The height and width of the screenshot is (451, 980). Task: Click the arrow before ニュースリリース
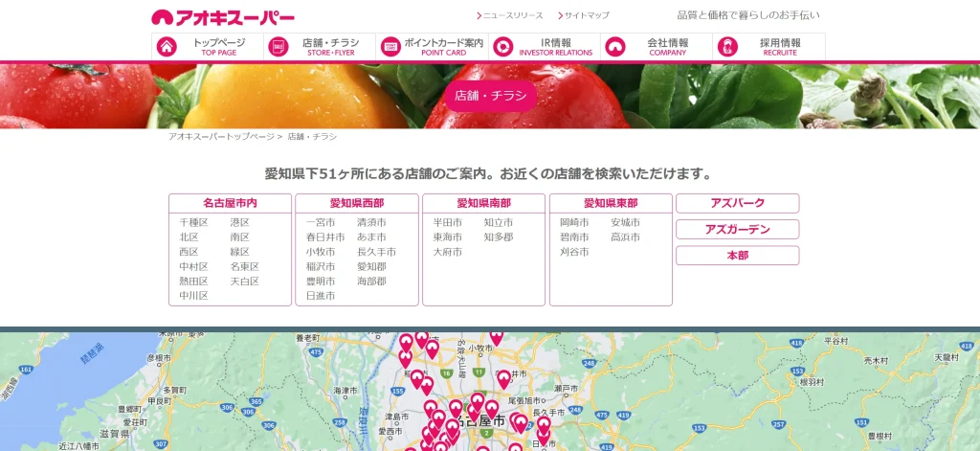pos(479,16)
